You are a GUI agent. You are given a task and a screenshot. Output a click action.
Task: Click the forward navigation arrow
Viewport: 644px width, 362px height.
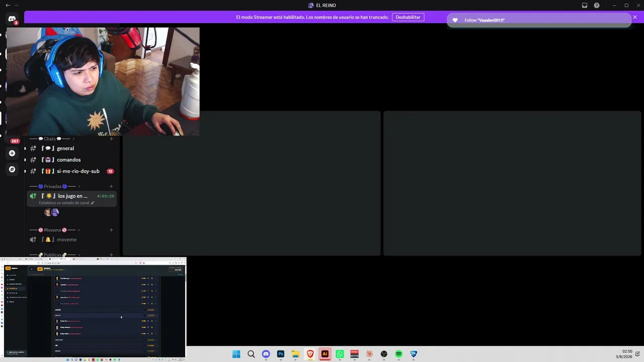(16, 5)
